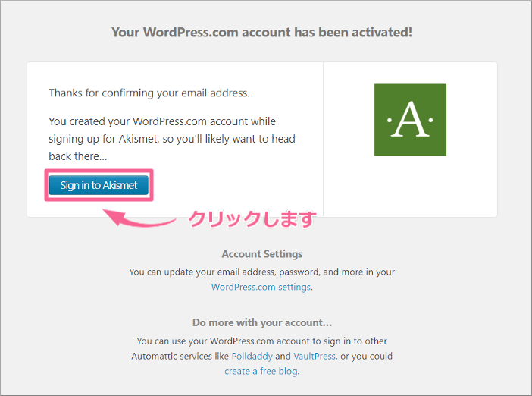Follow the VaultPress link

(x=315, y=357)
